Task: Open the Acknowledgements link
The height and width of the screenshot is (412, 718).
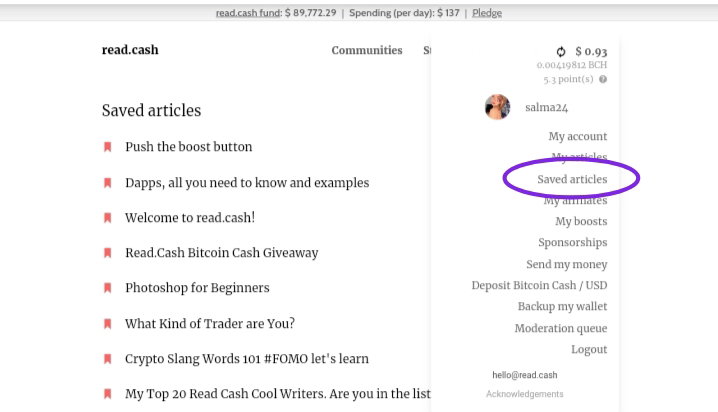Action: coord(525,394)
